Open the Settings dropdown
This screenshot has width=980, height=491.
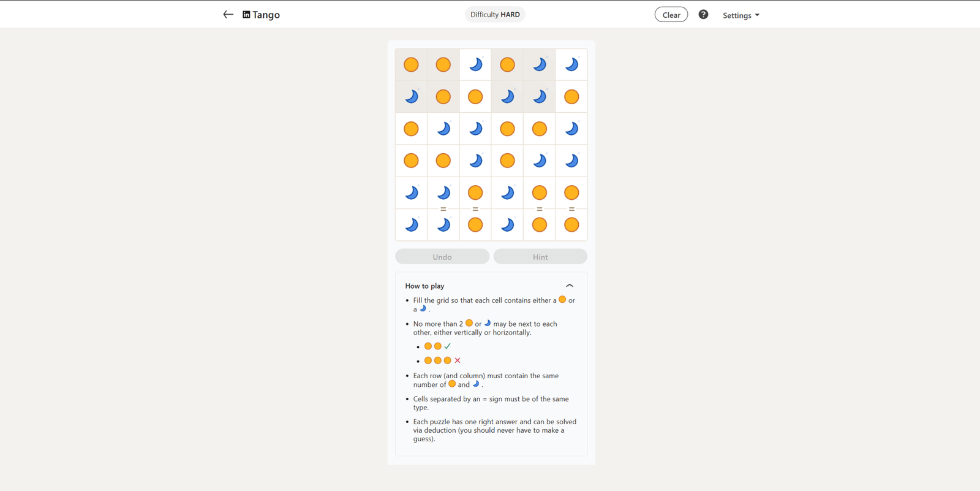click(741, 15)
